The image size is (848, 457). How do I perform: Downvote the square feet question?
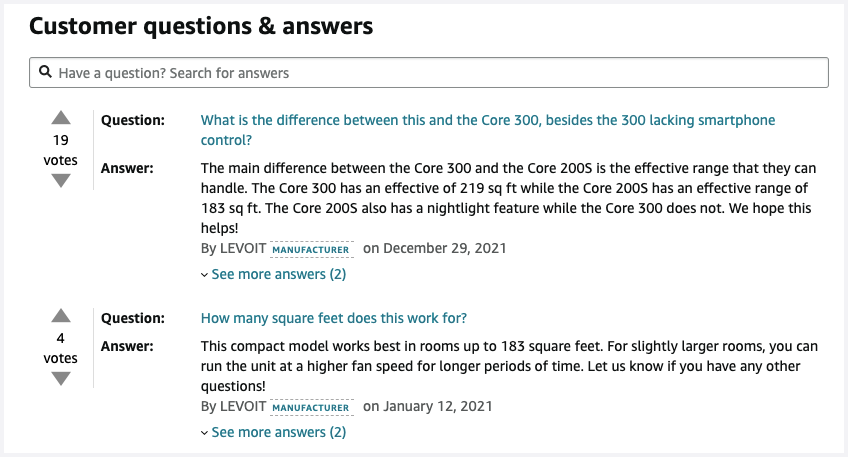pyautogui.click(x=61, y=378)
